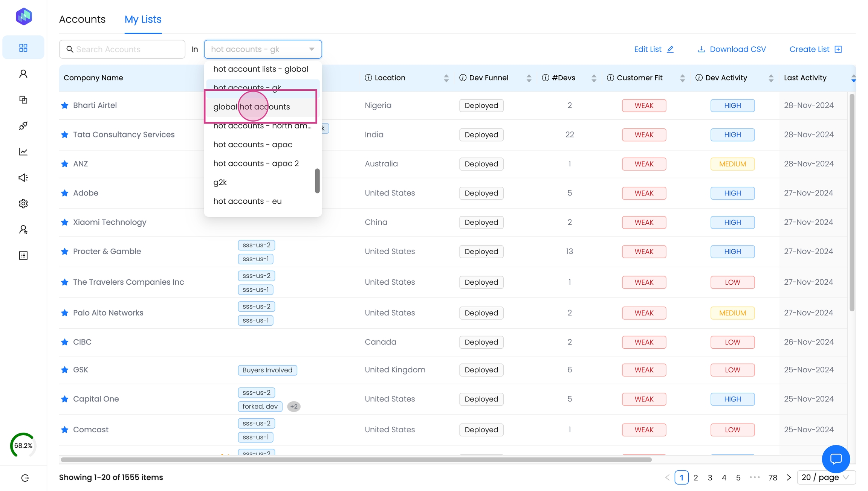Switch to the Accounts tab
Image resolution: width=868 pixels, height=491 pixels.
click(x=82, y=19)
